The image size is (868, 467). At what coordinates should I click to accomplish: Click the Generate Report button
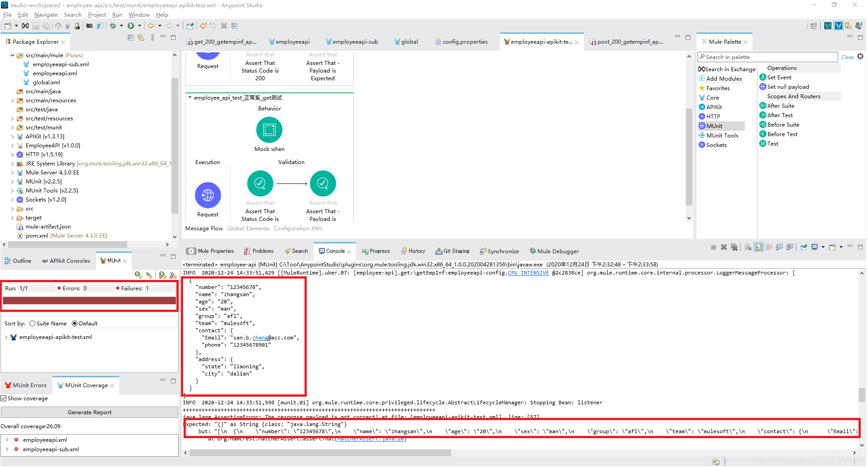[89, 412]
